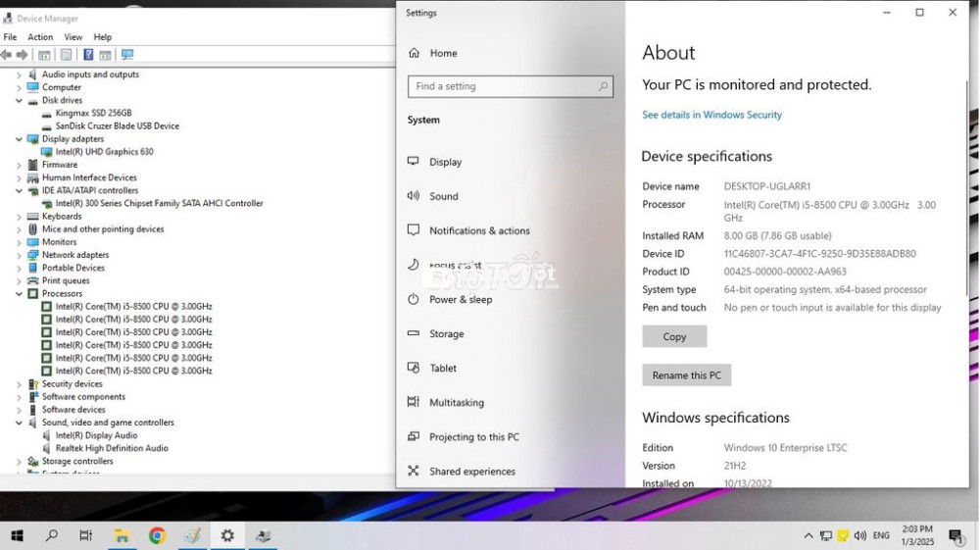
Task: Launch Google Chrome from the taskbar
Action: pyautogui.click(x=157, y=535)
